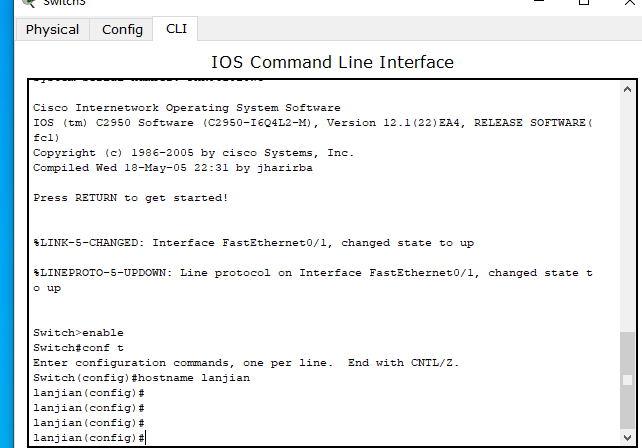The height and width of the screenshot is (448, 642).
Task: Click the Packet Tracer icon in title bar
Action: click(29, 3)
